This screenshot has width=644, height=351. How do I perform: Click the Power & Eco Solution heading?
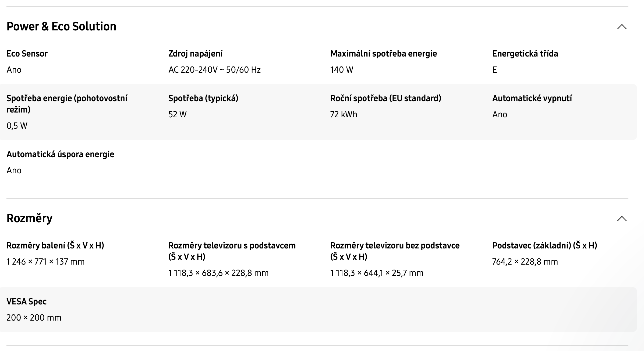pyautogui.click(x=61, y=26)
